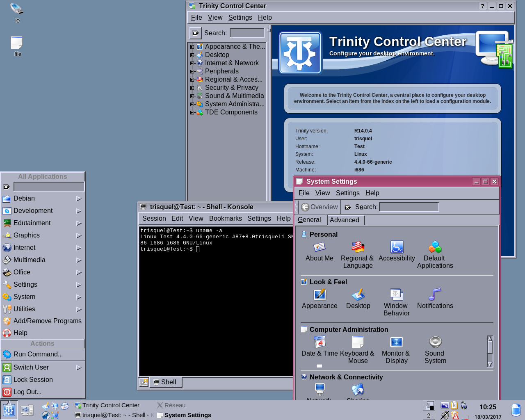Viewport: 525px width, 420px height.
Task: Switch to the Konsole task in taskbar
Action: tap(114, 415)
